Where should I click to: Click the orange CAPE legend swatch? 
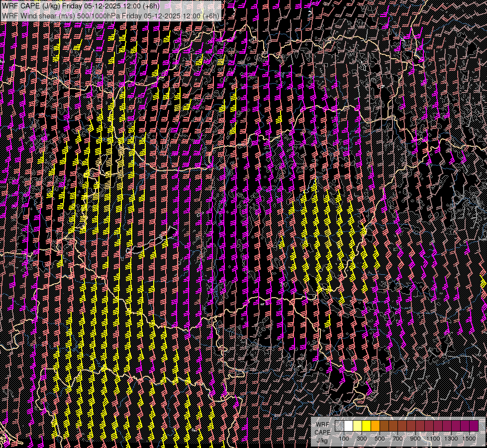click(x=376, y=426)
